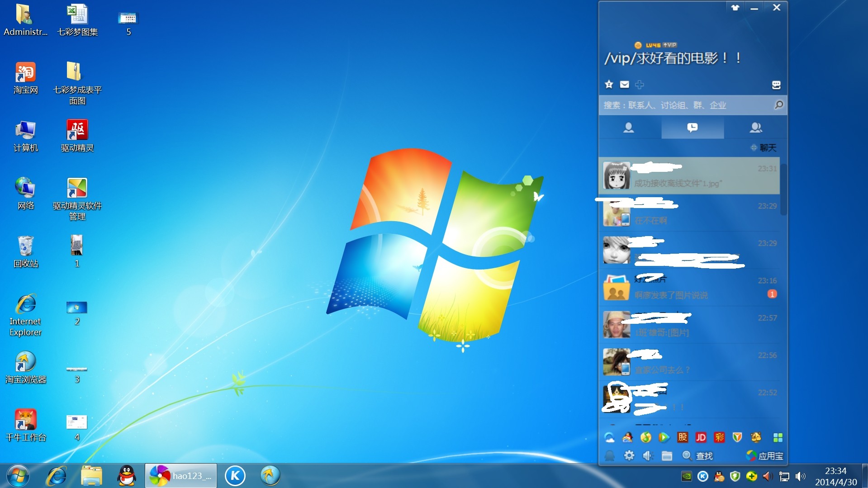Open the Kugou K icon on taskbar

pos(235,476)
